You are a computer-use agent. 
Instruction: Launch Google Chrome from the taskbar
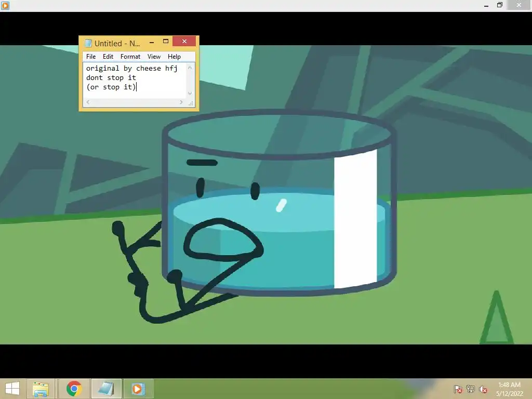(x=74, y=389)
